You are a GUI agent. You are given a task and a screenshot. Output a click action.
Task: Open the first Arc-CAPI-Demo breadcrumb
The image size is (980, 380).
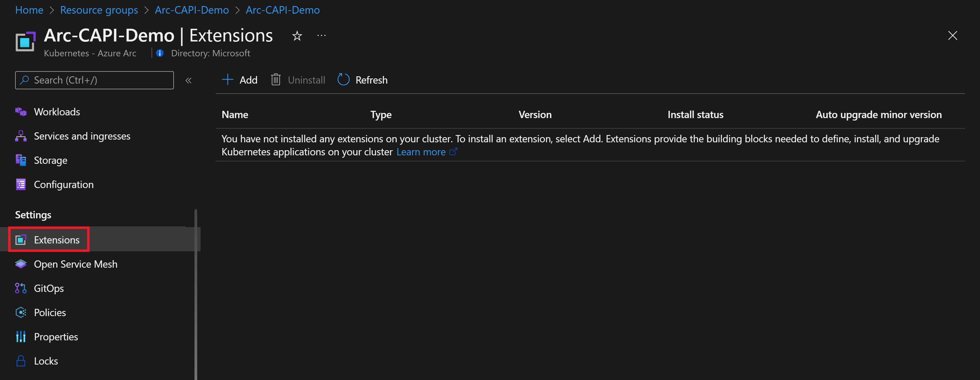pyautogui.click(x=192, y=10)
